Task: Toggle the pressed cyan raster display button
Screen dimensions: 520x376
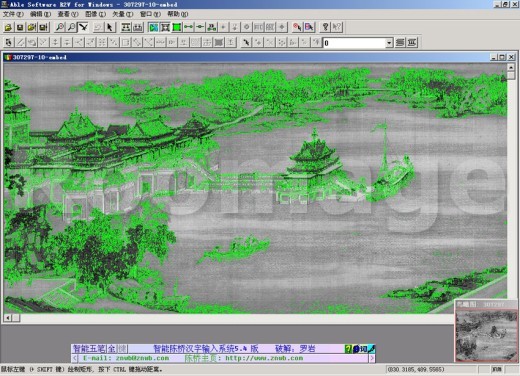Action: (x=153, y=27)
